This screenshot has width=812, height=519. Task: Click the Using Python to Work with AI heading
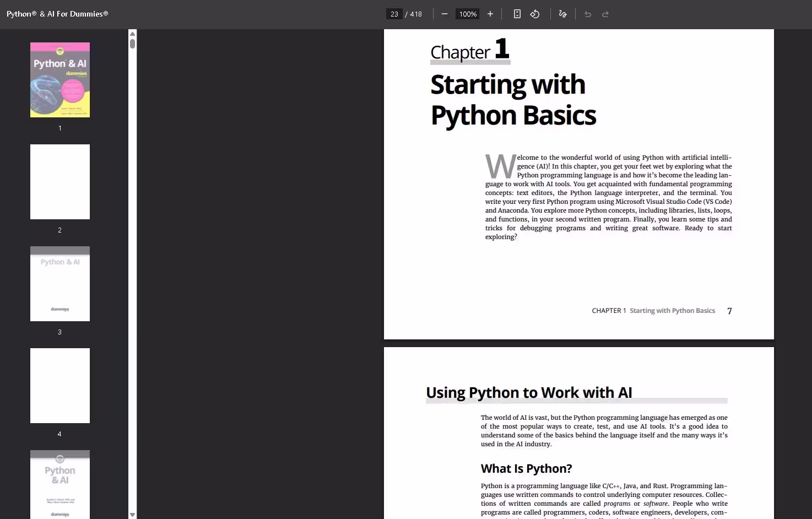(529, 392)
